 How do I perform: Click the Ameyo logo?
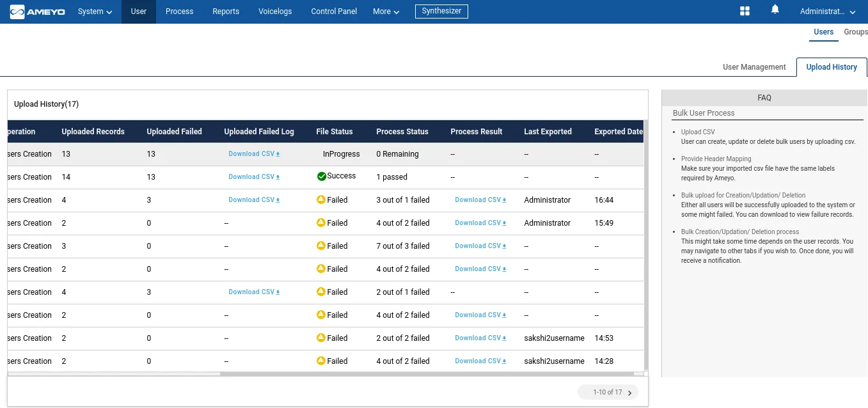coord(37,12)
